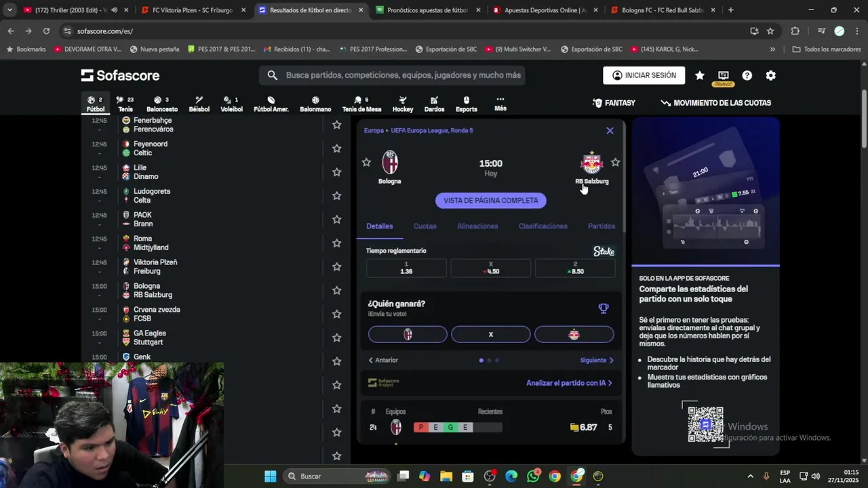
Task: Select the Dardos sport icon
Action: (434, 104)
